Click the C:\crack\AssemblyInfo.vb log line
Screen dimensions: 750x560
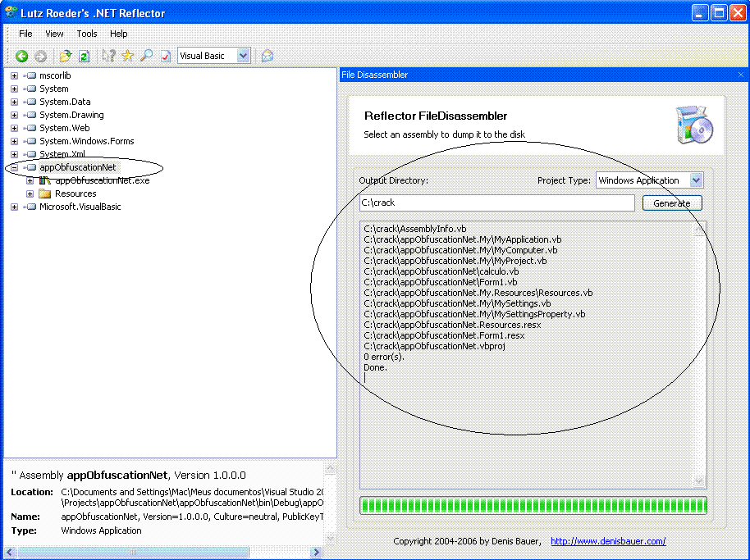click(x=414, y=229)
